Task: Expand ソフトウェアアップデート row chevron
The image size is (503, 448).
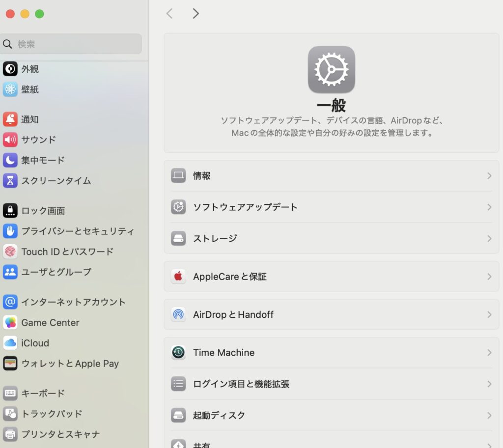Action: click(x=489, y=207)
